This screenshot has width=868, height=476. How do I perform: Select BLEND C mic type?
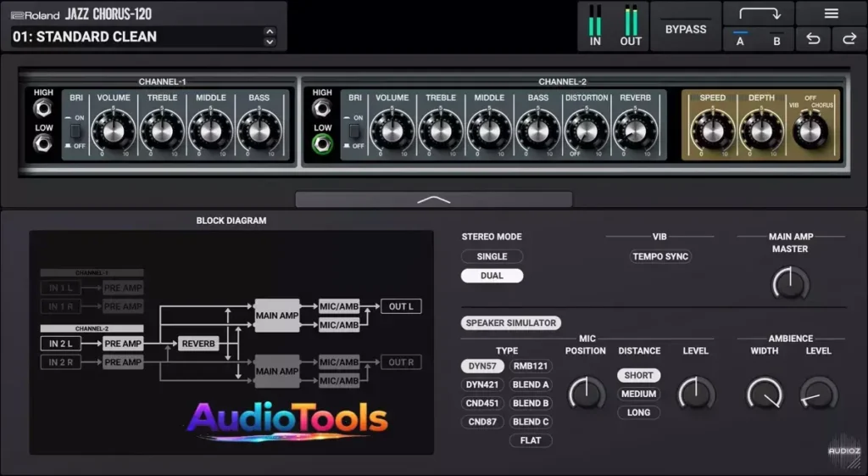pos(531,422)
